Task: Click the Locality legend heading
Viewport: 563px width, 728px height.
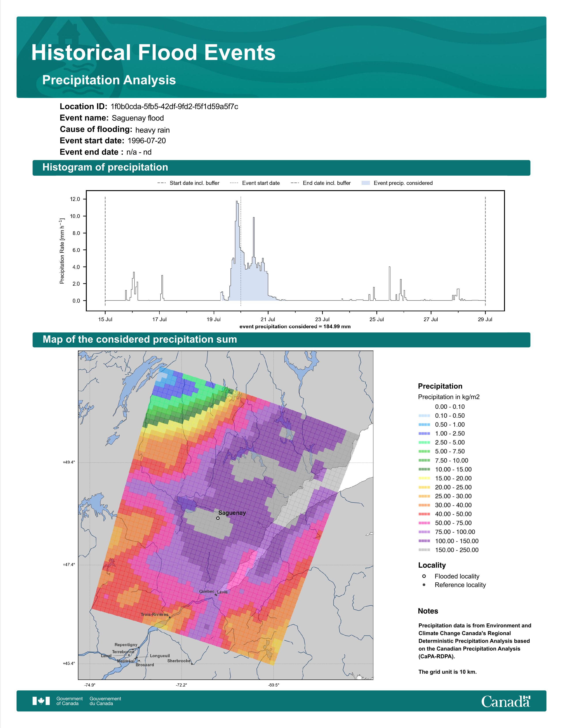Action: [432, 565]
